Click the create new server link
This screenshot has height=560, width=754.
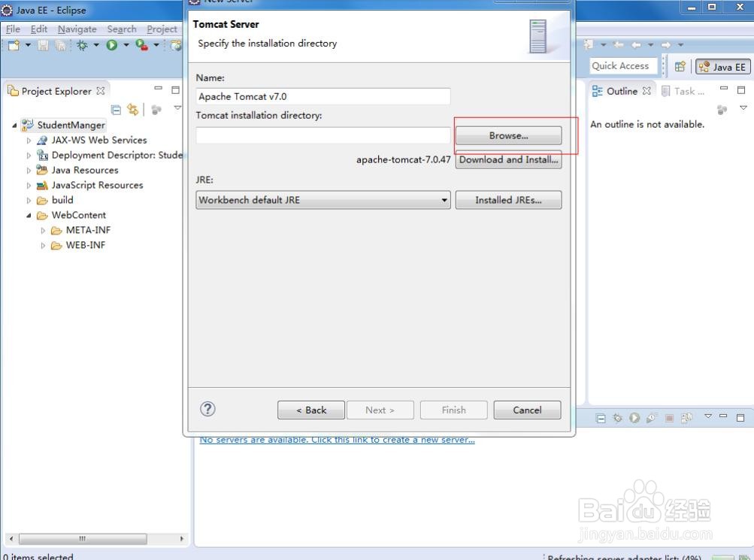tap(337, 440)
